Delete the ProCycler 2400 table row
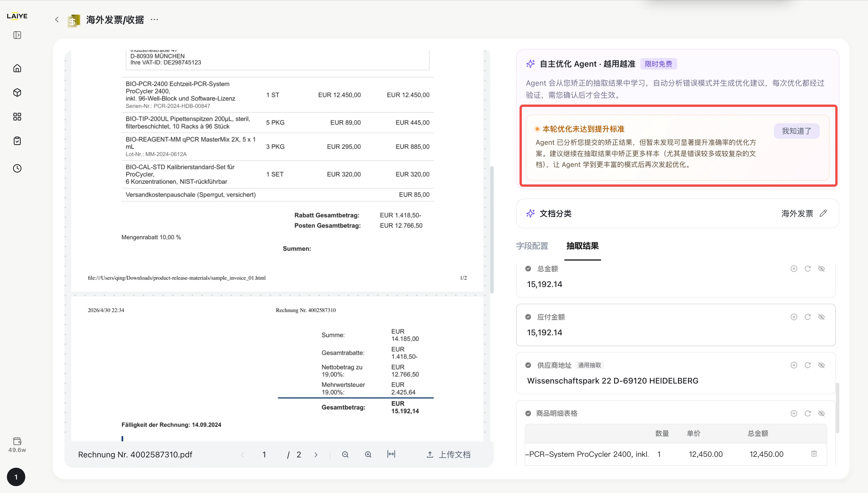Image resolution: width=868 pixels, height=493 pixels. click(x=814, y=454)
